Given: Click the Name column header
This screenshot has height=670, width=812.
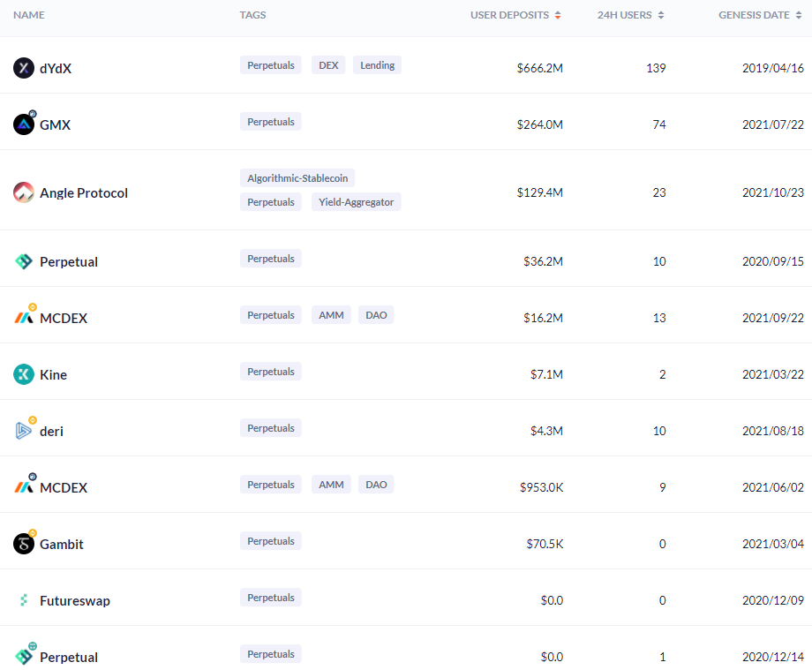Looking at the screenshot, I should tap(29, 15).
